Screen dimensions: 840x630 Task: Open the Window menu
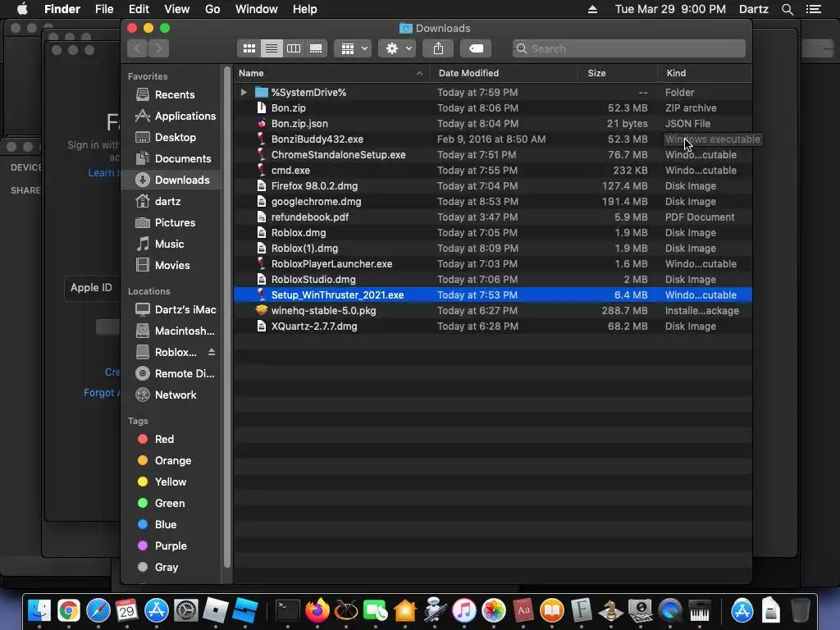(257, 9)
